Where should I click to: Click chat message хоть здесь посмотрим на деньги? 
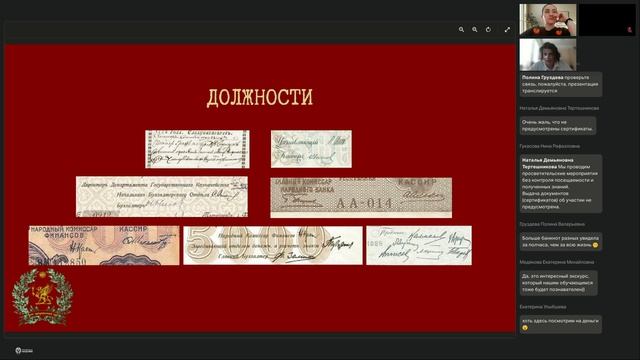click(x=560, y=324)
